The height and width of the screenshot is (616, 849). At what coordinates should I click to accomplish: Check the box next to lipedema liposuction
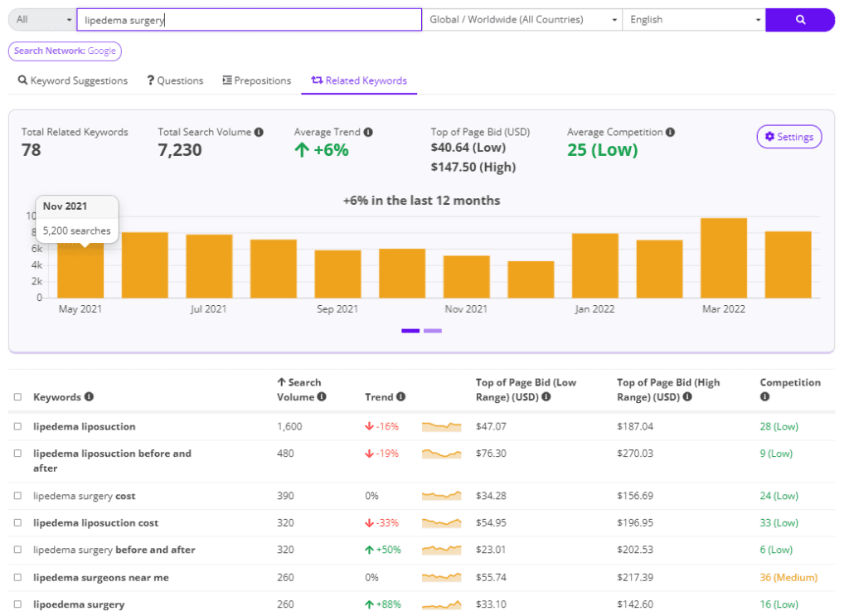tap(19, 426)
